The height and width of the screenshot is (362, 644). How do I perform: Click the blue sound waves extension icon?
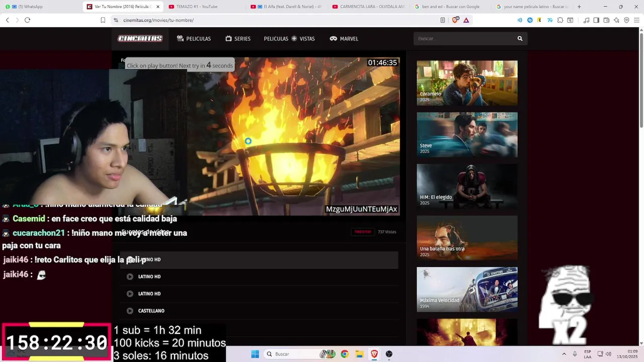coord(520,20)
